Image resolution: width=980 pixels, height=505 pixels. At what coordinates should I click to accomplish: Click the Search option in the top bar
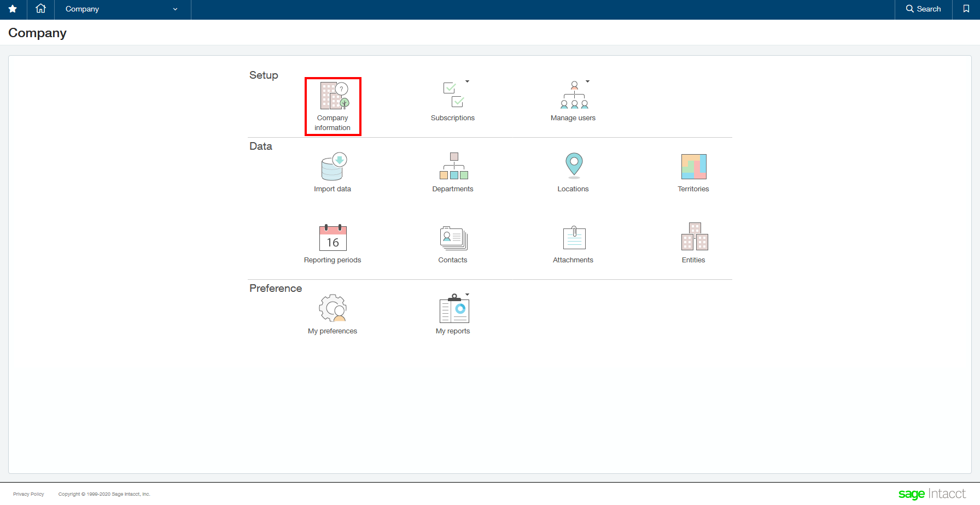(923, 9)
